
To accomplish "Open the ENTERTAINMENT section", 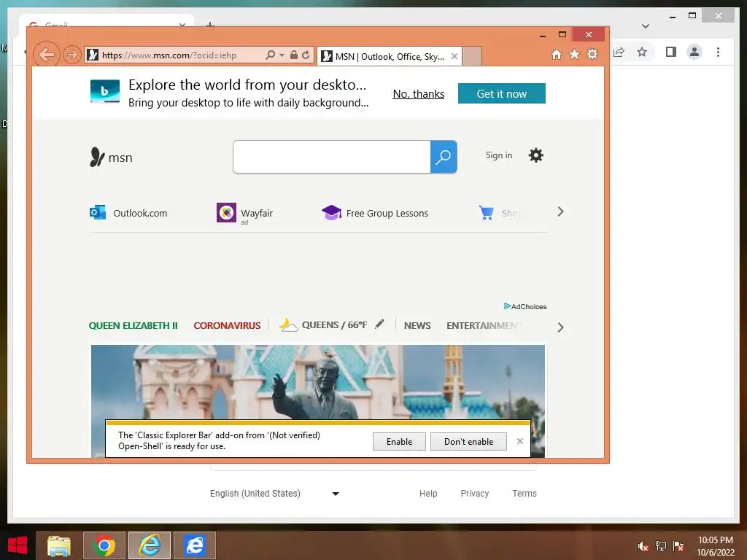I will (483, 326).
